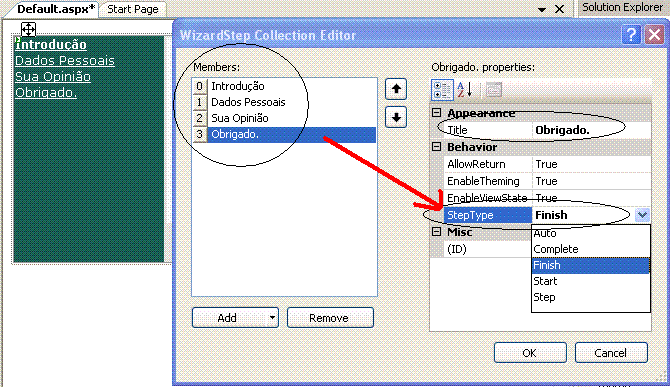Click the StepType value field Finish
This screenshot has width=670, height=387.
coord(584,215)
